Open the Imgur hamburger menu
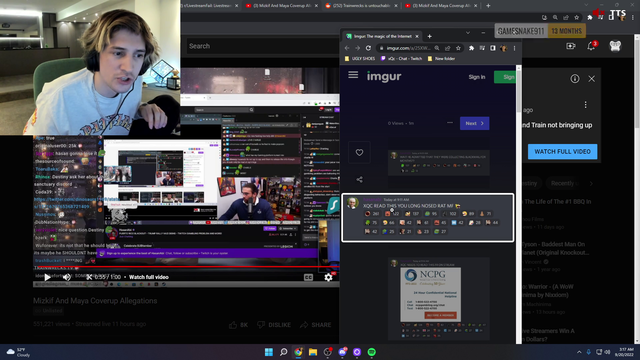The image size is (640, 360). (x=353, y=75)
